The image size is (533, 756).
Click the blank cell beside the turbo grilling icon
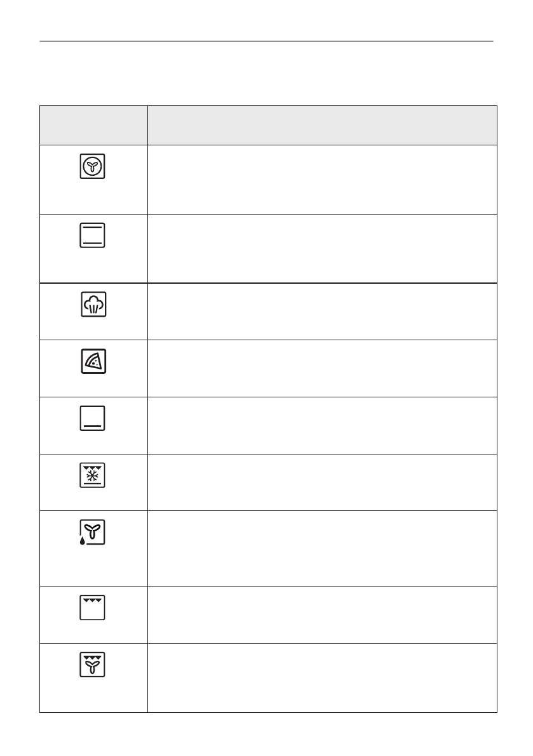(321, 677)
